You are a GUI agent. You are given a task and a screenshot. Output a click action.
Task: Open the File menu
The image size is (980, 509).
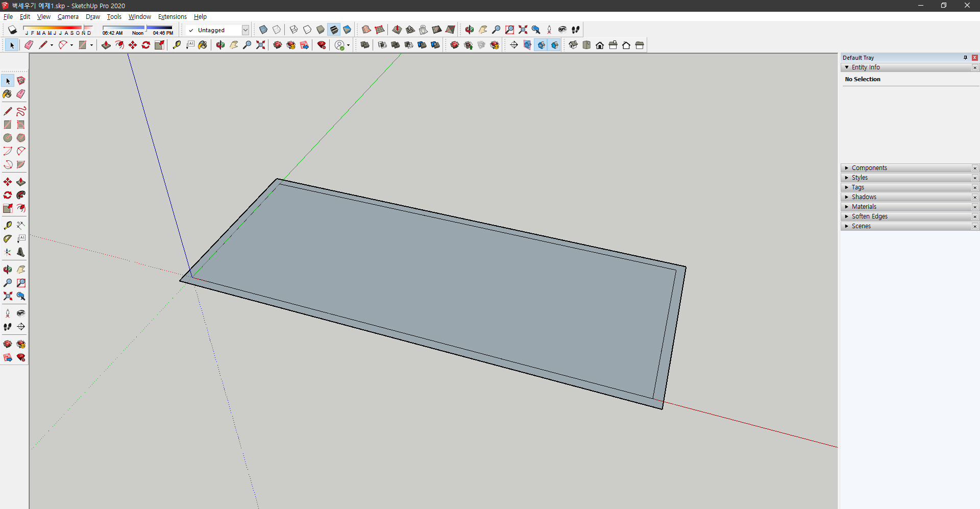click(8, 17)
